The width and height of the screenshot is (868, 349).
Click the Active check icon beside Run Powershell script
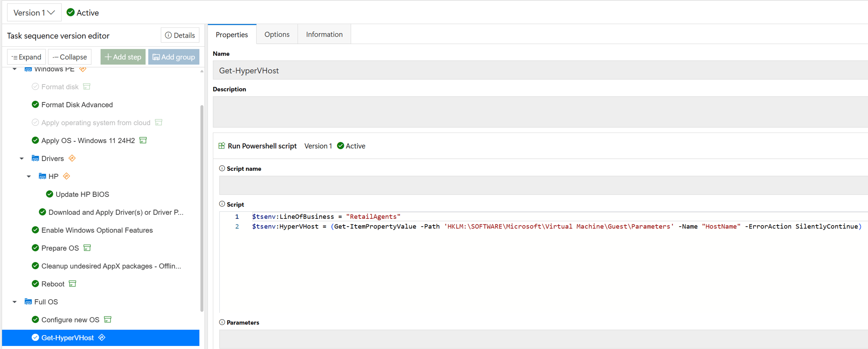point(341,146)
